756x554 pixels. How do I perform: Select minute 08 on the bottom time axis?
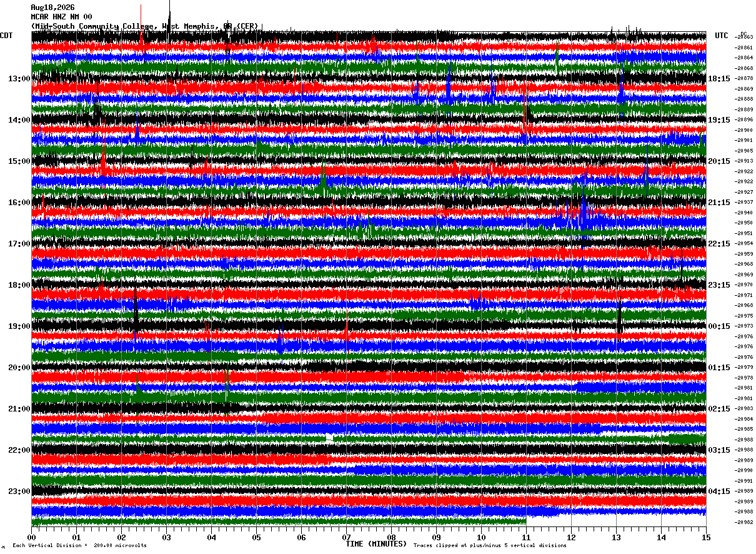click(x=391, y=537)
